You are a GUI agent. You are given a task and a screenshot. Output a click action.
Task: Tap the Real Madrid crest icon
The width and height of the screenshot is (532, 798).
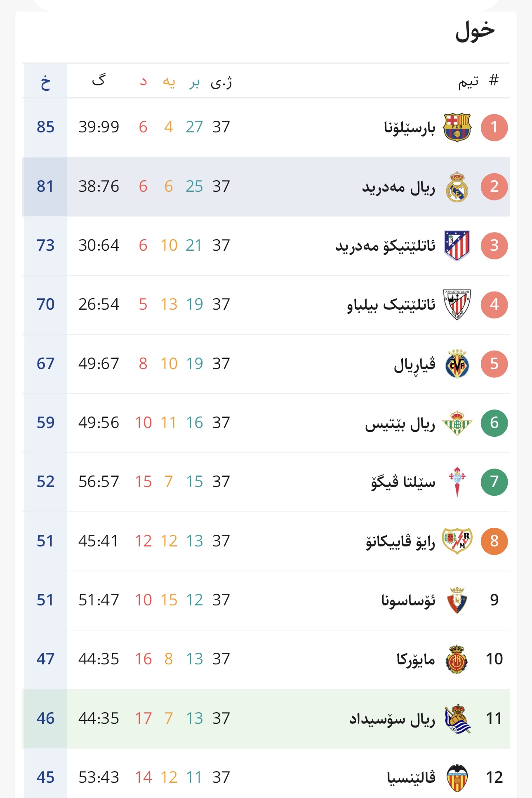pos(457,187)
